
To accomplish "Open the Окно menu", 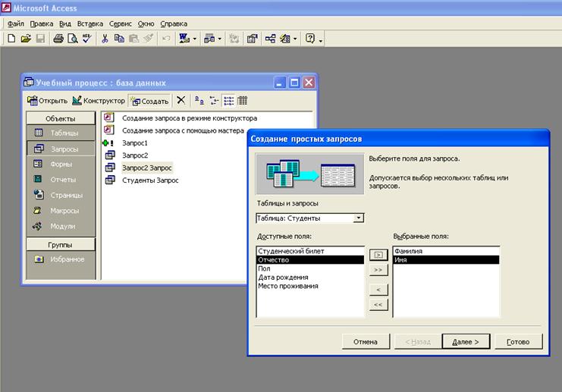I will [x=146, y=24].
